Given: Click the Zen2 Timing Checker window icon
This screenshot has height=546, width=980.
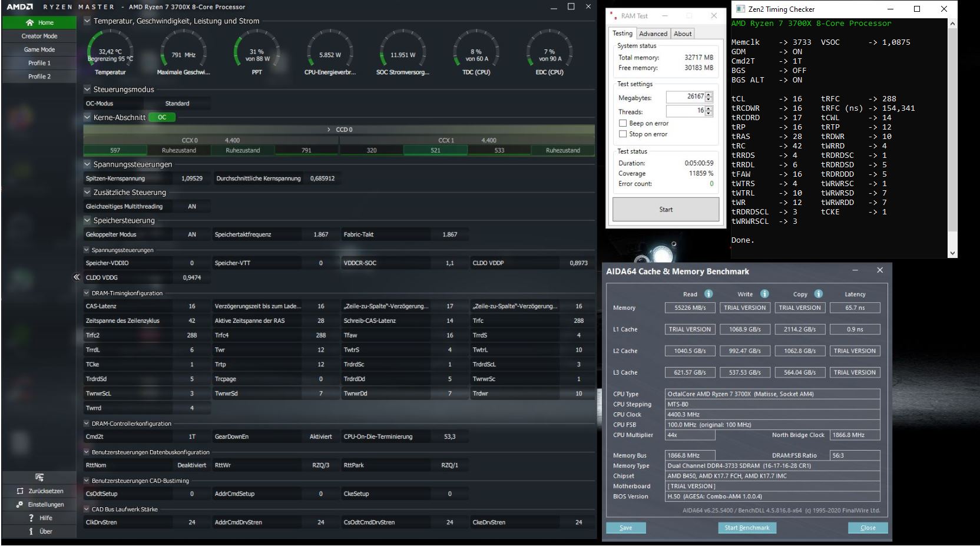Looking at the screenshot, I should (740, 9).
